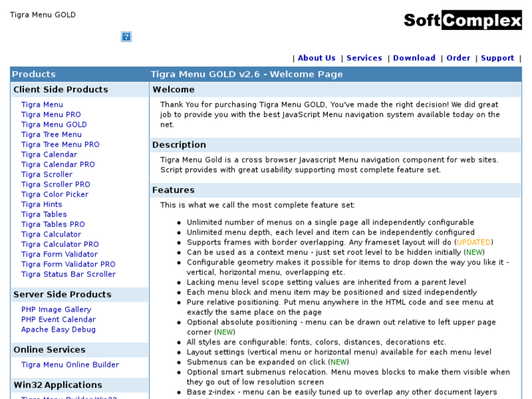Open the Order page
The height and width of the screenshot is (399, 532).
pos(458,58)
